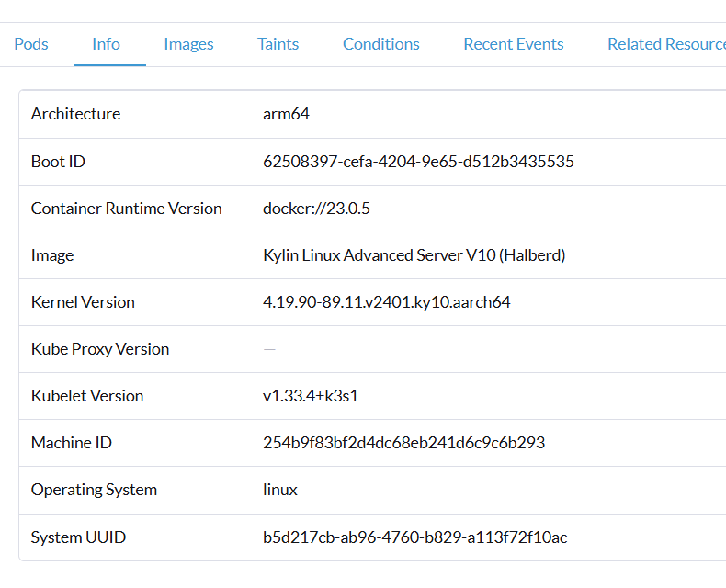Click the System UUID value starting b5d217cb
The width and height of the screenshot is (726, 588).
[x=414, y=537]
